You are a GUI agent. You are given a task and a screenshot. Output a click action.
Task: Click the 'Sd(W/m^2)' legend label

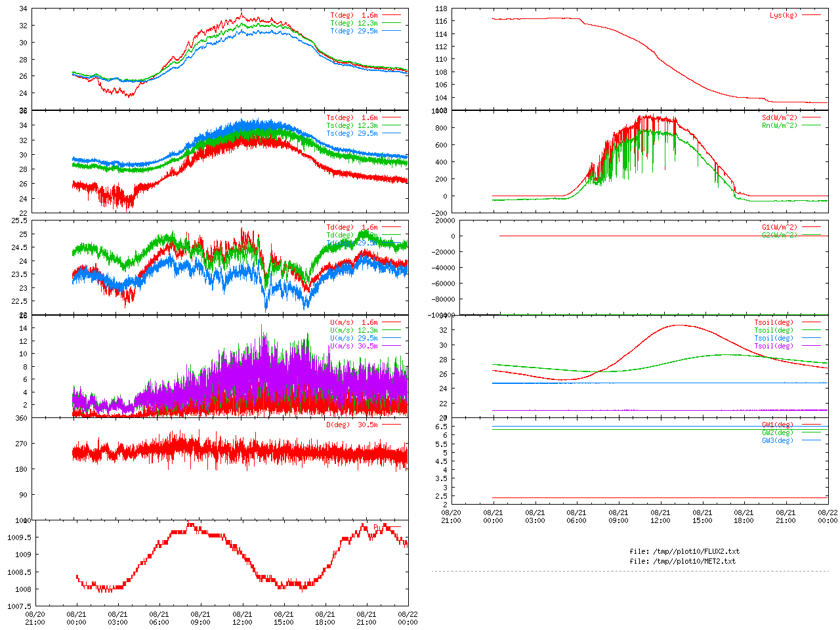click(x=780, y=118)
